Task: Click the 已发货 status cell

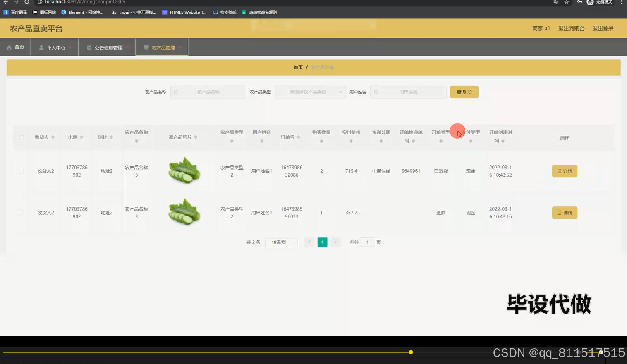Action: click(x=441, y=171)
